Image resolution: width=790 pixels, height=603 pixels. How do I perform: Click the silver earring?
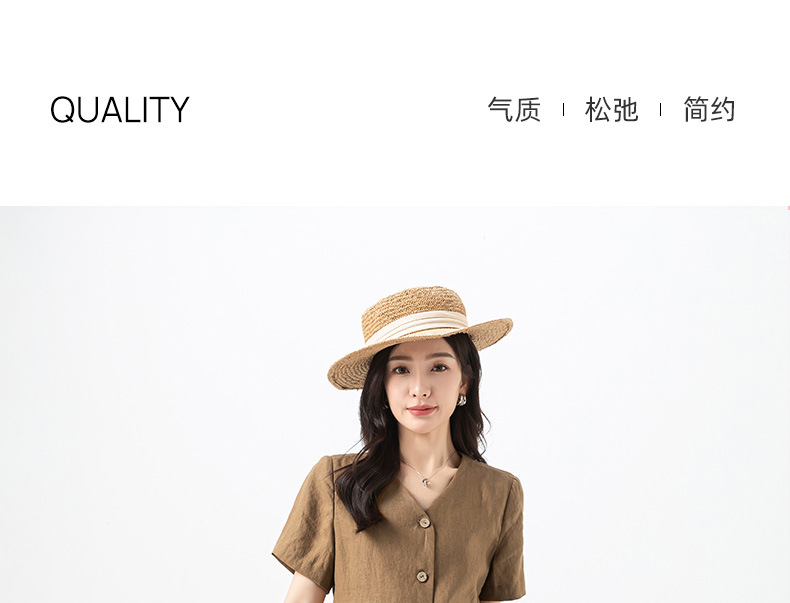click(461, 400)
